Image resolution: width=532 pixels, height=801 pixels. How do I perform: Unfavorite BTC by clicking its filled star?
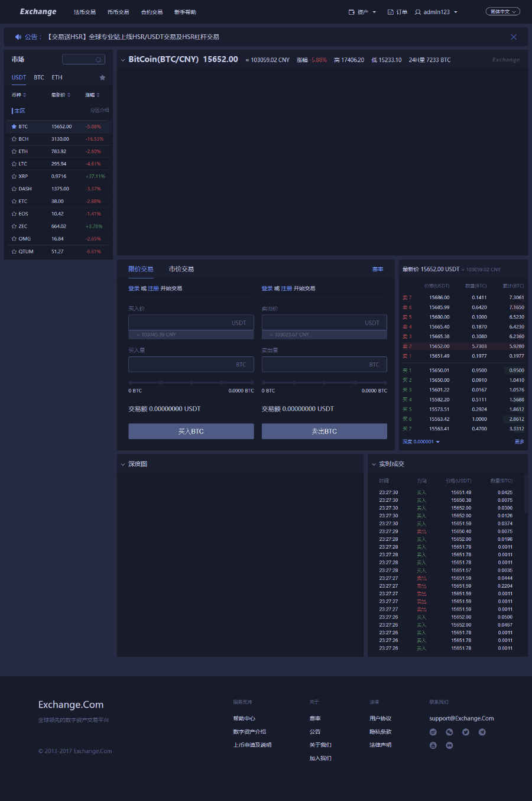[14, 127]
